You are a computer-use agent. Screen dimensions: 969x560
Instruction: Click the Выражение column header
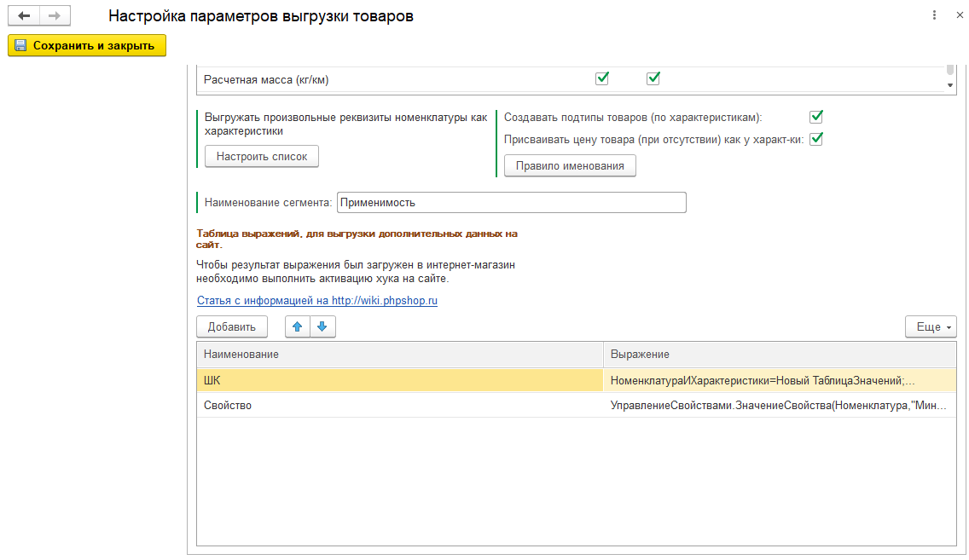tap(780, 355)
